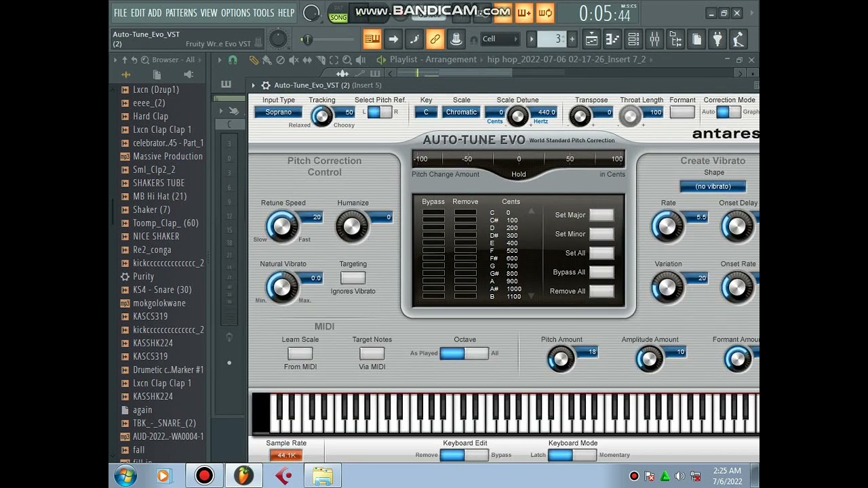Open the ADD menu
Image resolution: width=868 pixels, height=488 pixels.
pos(155,13)
